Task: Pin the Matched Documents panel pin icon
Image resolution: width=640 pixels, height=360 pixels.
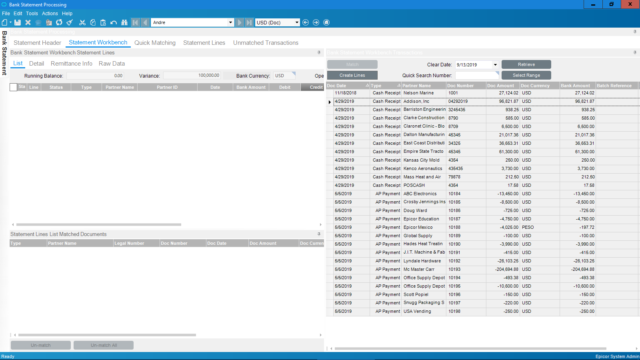Action: (319, 234)
